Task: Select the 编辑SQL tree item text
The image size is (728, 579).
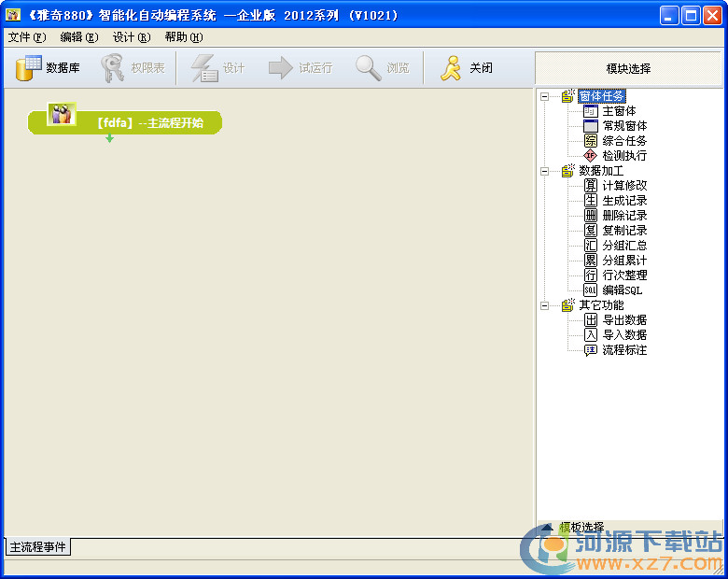Action: [x=623, y=289]
